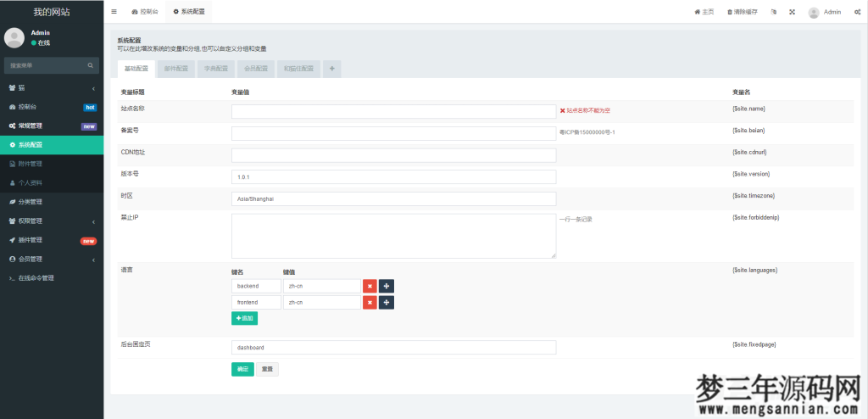The width and height of the screenshot is (868, 419).
Task: Click the 清除缓存 trash button
Action: (742, 12)
